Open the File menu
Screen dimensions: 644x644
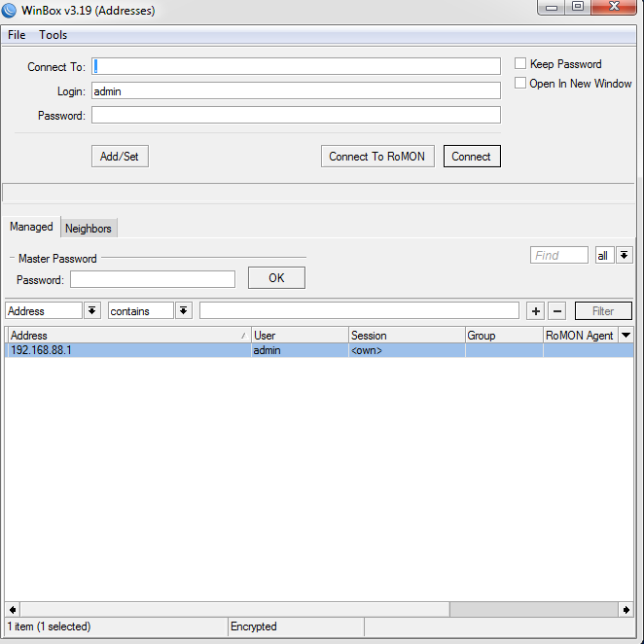coord(17,35)
